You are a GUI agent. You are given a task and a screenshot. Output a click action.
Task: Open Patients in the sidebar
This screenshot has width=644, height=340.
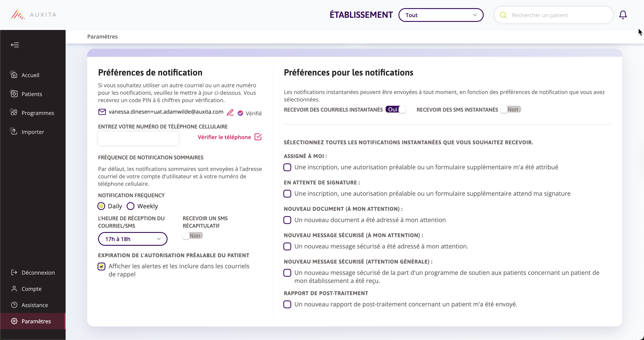pyautogui.click(x=32, y=94)
